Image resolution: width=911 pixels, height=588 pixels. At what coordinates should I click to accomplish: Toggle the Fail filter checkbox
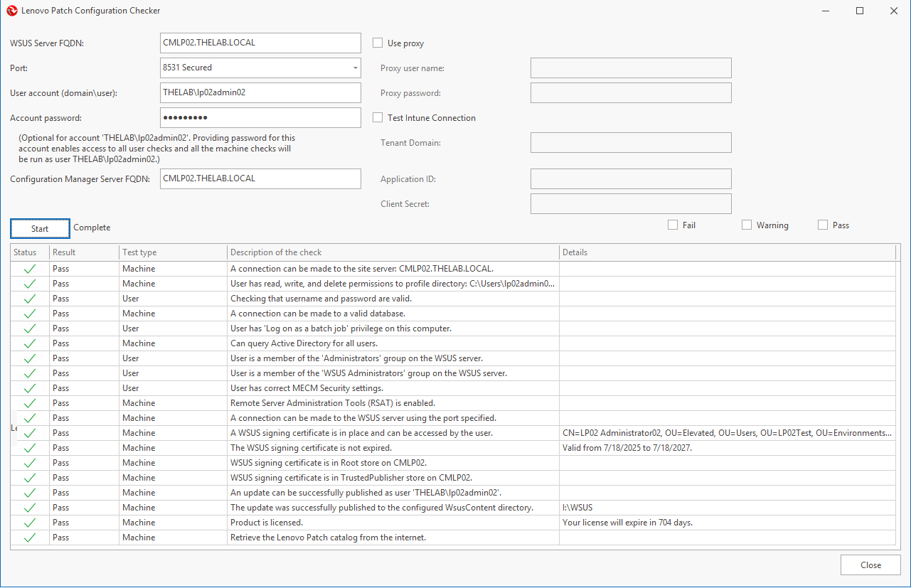(673, 225)
